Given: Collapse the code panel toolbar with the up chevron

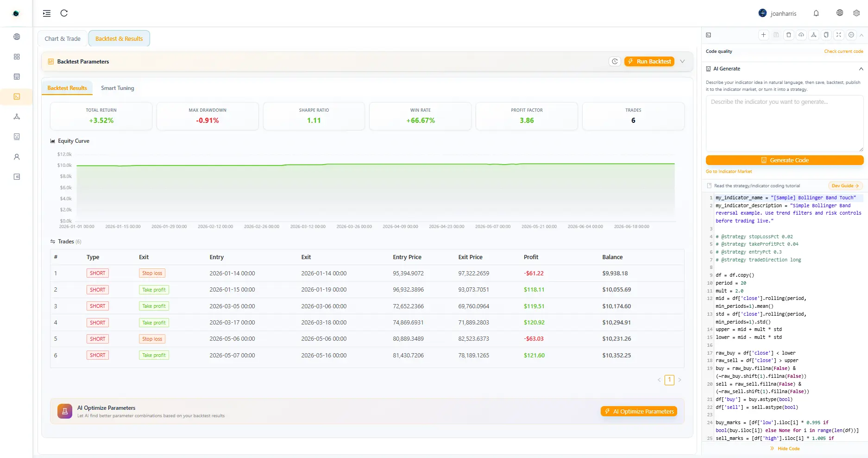Looking at the screenshot, I should (x=862, y=35).
